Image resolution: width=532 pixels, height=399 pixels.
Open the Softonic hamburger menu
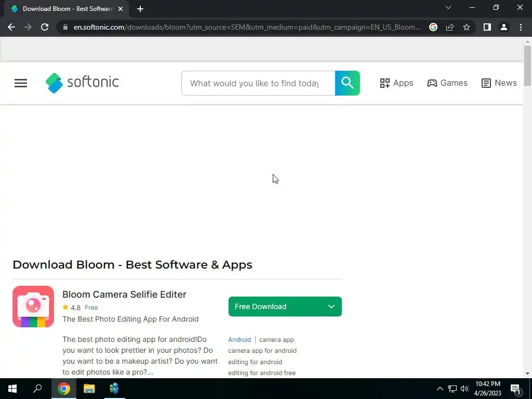click(x=21, y=83)
